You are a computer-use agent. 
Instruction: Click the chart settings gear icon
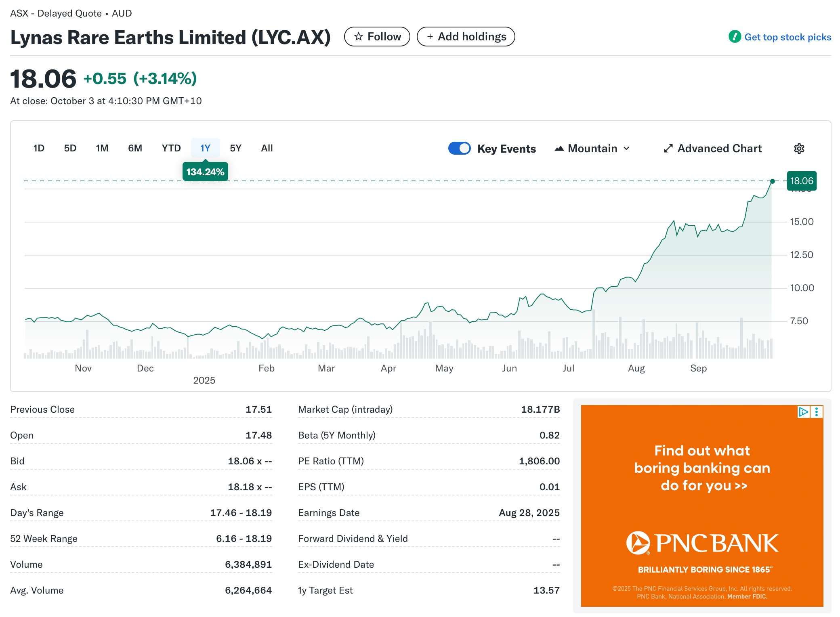click(799, 149)
